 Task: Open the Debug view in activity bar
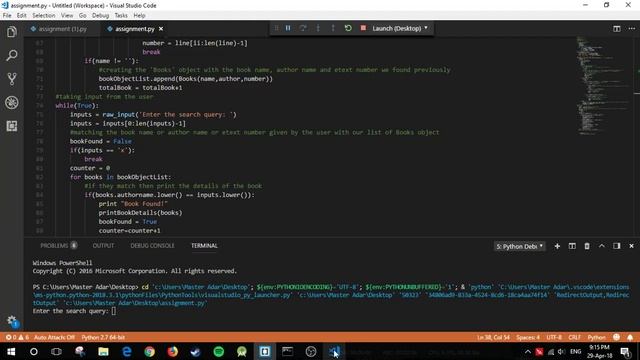coord(12,102)
